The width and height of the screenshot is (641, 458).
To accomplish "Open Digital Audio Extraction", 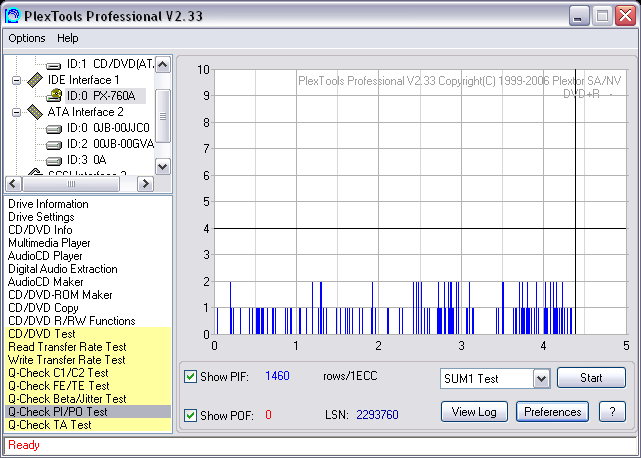I will tap(63, 269).
